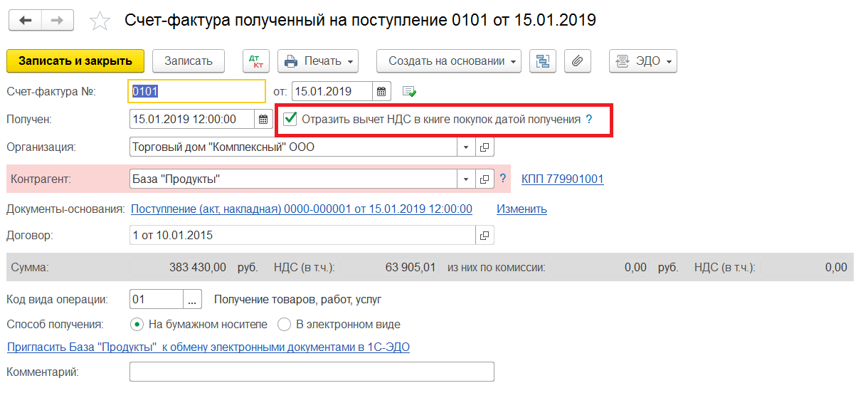Click the Записать button
The width and height of the screenshot is (868, 393).
click(x=189, y=61)
